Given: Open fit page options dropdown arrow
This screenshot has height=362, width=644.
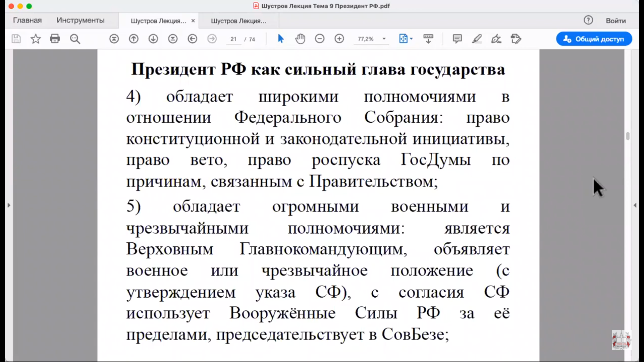Looking at the screenshot, I should click(x=411, y=39).
